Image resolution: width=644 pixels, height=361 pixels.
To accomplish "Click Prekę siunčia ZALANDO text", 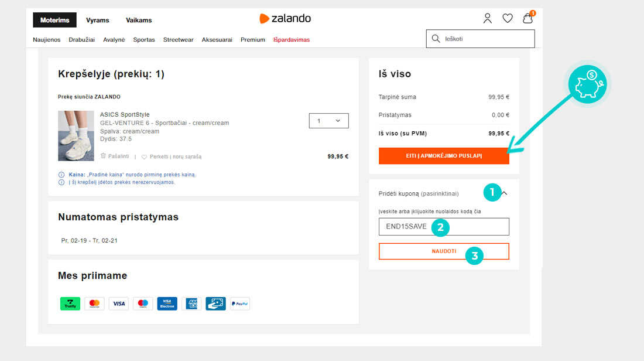I will tap(89, 97).
